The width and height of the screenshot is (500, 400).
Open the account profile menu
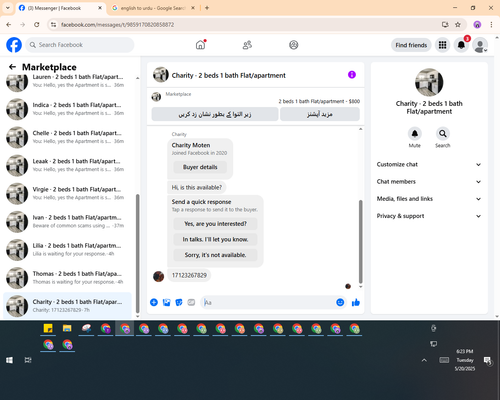(480, 45)
